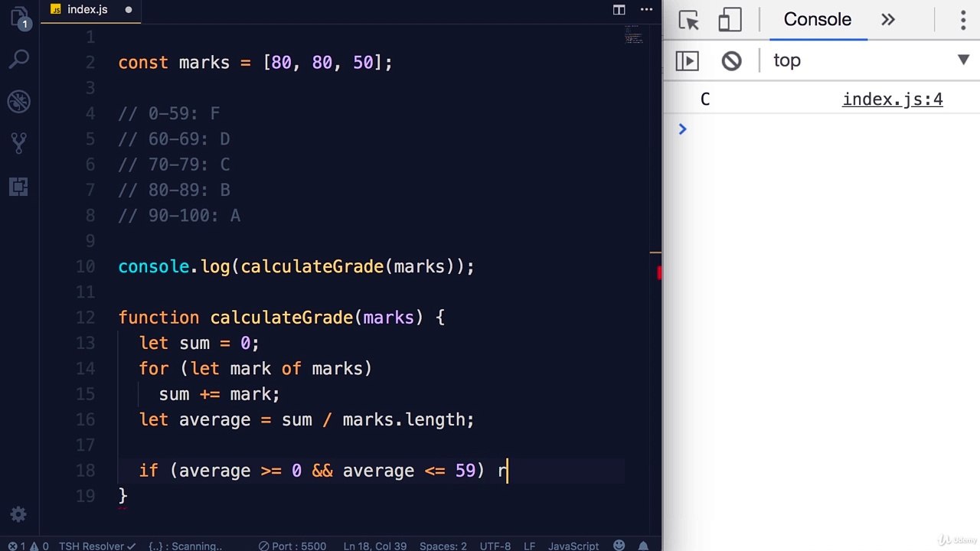Click the for (let mark of marks) line

256,369
